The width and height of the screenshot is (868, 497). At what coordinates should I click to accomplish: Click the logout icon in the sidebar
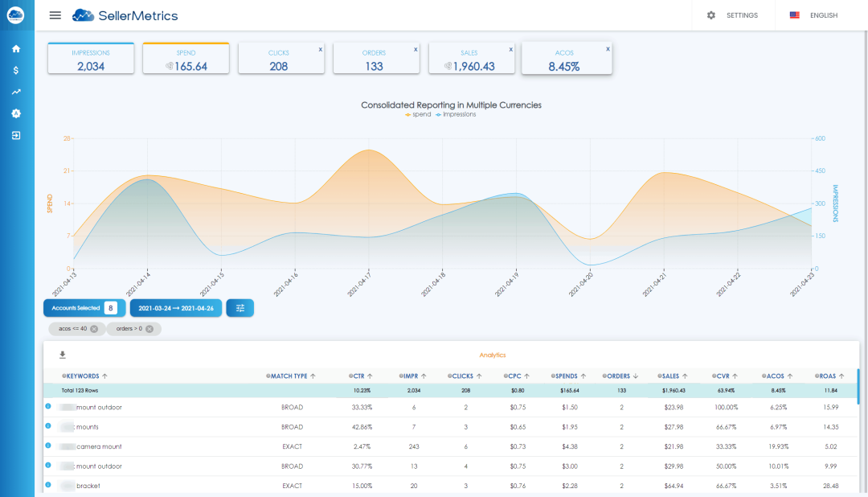(15, 135)
